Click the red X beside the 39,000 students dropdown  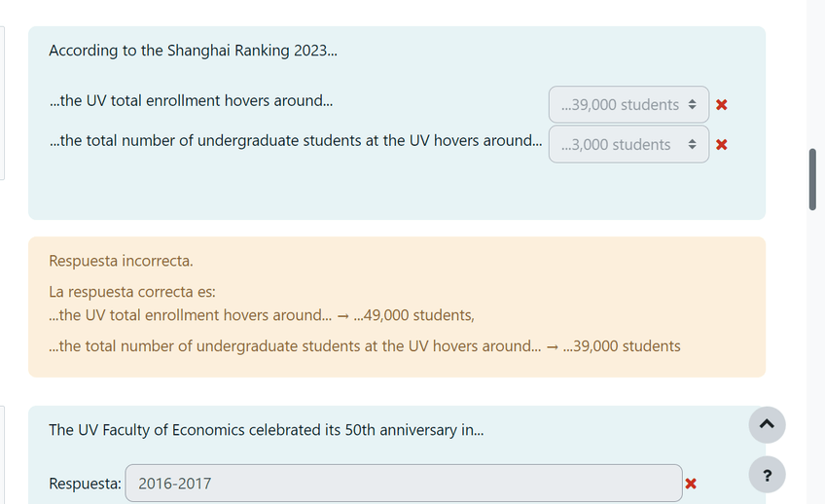(x=721, y=105)
